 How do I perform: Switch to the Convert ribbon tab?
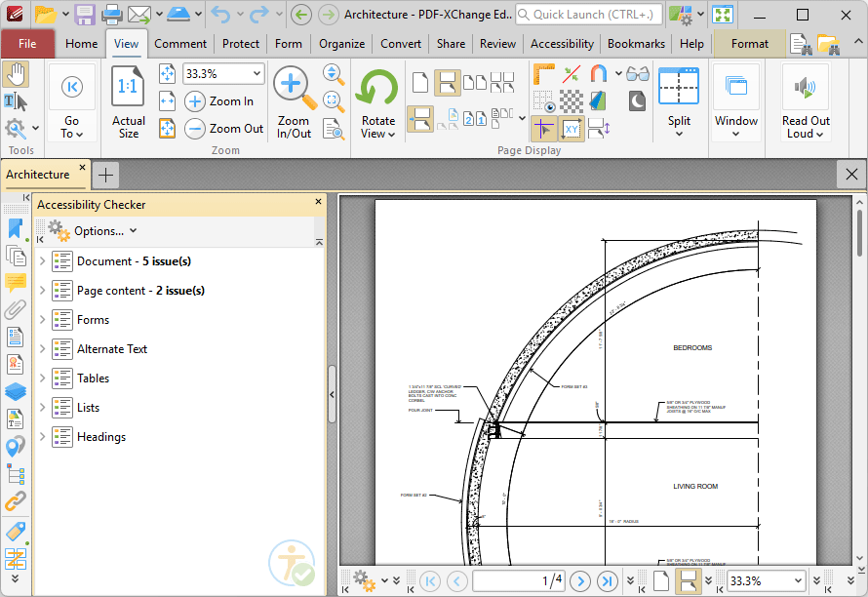coord(400,43)
